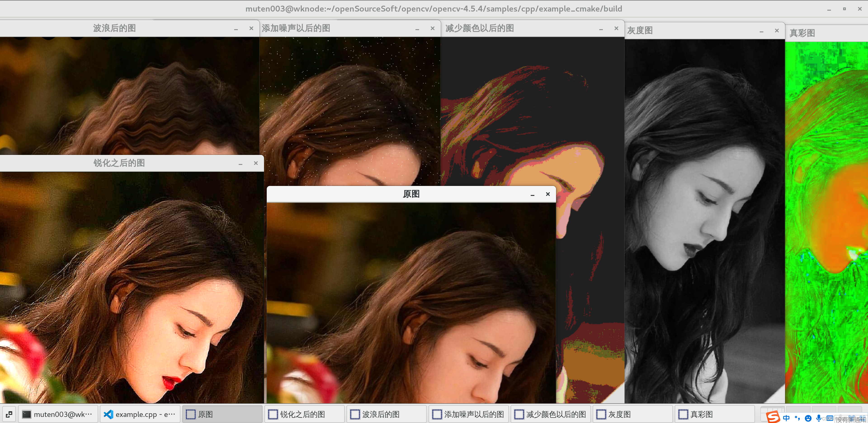Minimize the 原图 window

(532, 194)
